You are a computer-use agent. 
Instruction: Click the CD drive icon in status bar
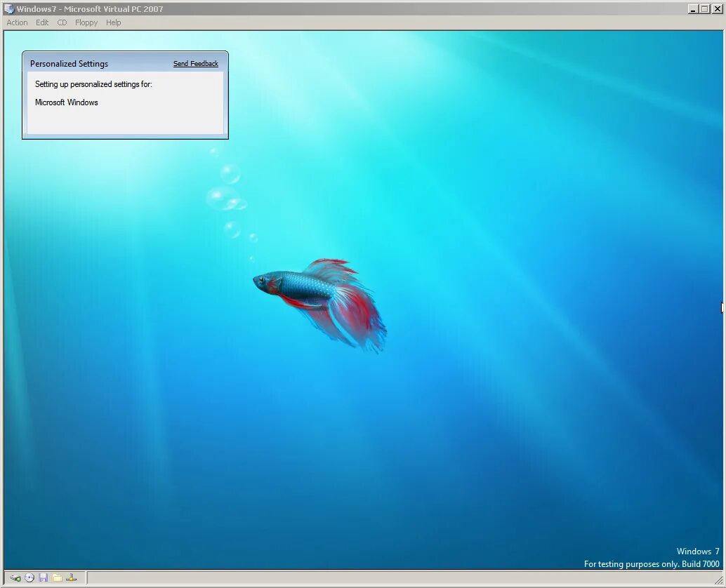(29, 577)
